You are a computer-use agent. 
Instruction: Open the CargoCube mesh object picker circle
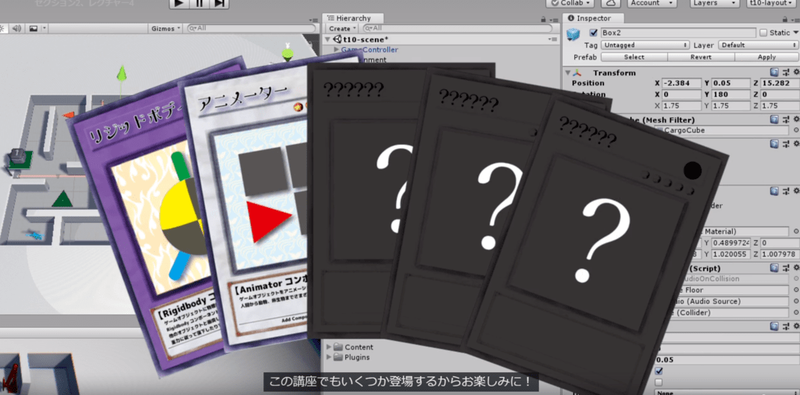(796, 131)
